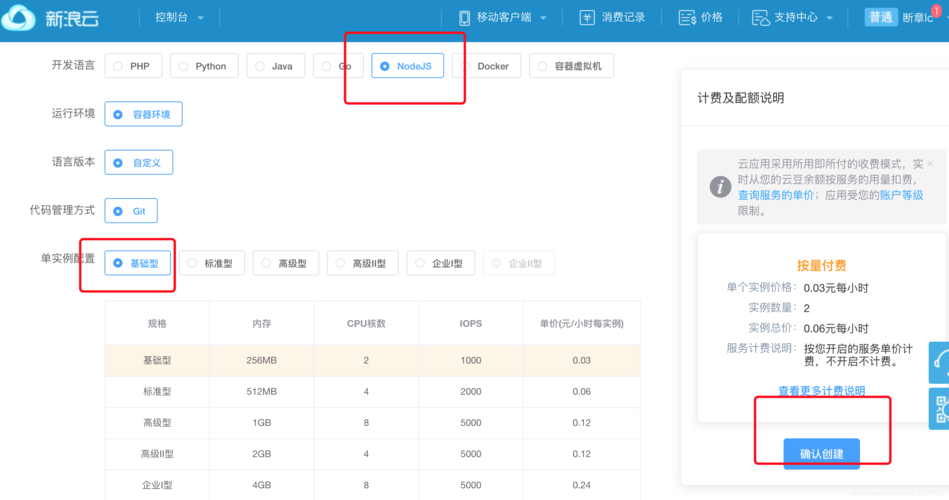Select Git code management
949x500 pixels.
pyautogui.click(x=131, y=211)
